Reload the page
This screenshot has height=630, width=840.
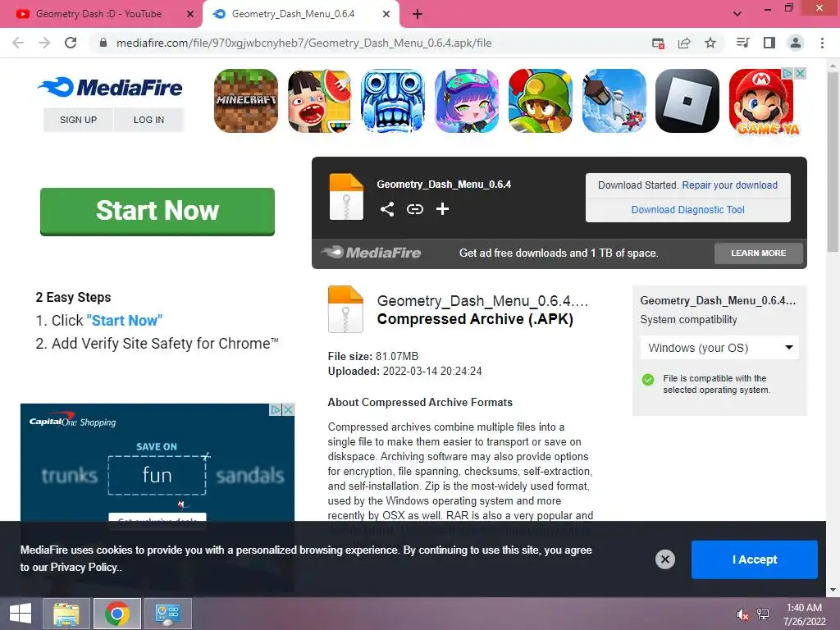(71, 43)
